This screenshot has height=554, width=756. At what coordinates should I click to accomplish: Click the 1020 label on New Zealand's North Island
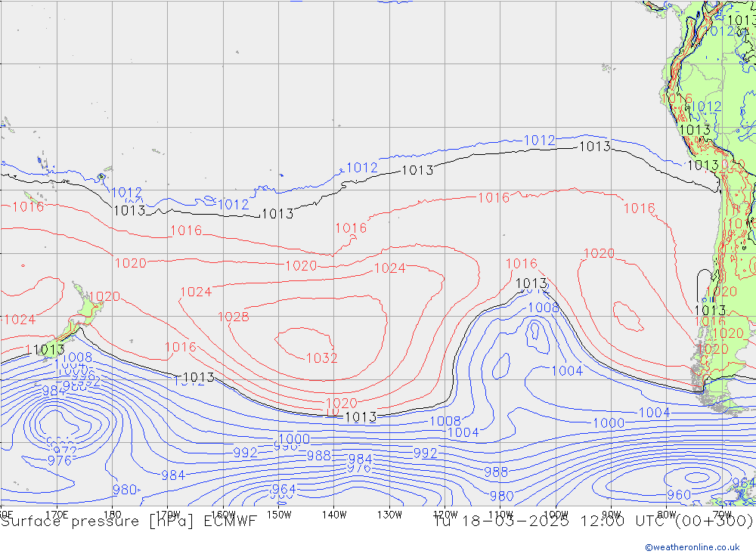click(104, 296)
